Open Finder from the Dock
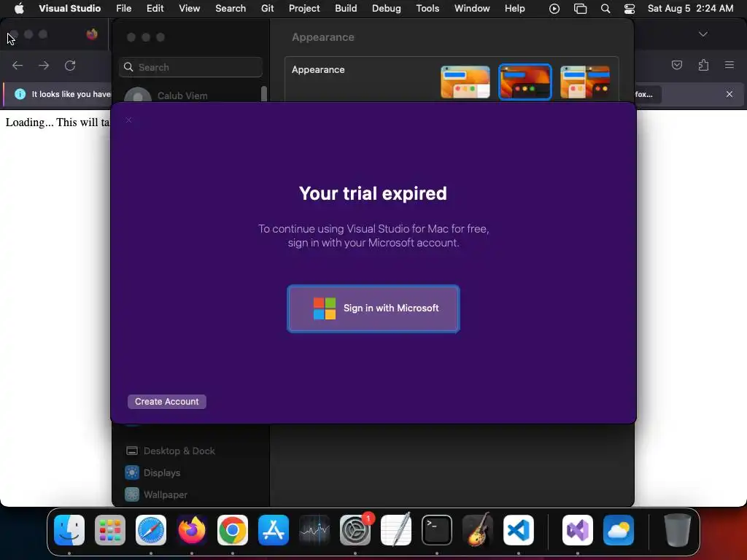 pos(69,530)
